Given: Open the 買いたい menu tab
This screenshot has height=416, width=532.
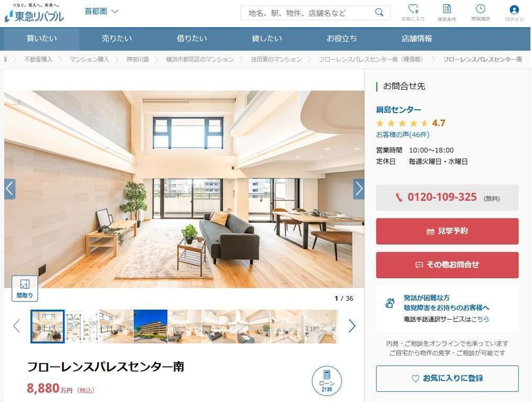Looking at the screenshot, I should [42, 39].
